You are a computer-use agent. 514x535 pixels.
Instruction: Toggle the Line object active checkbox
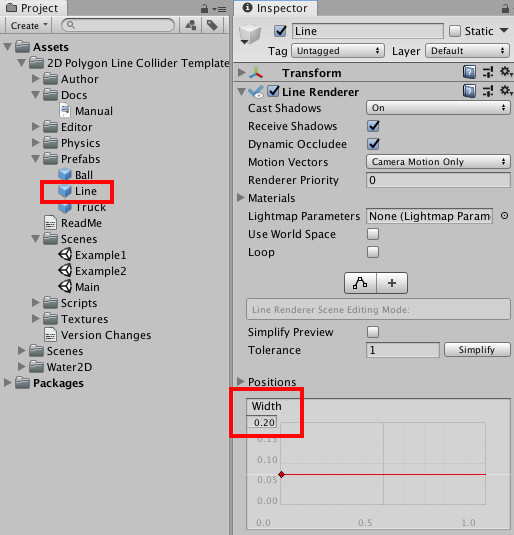coord(281,31)
